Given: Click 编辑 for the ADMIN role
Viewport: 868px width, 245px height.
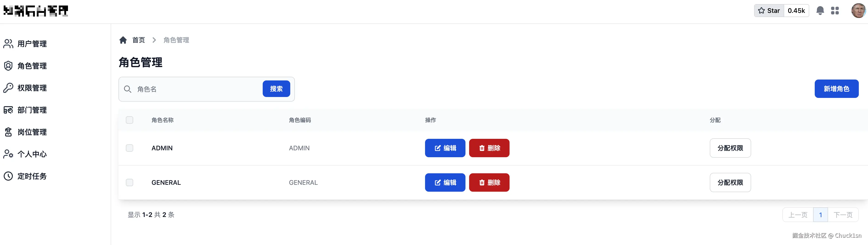Looking at the screenshot, I should pos(445,148).
